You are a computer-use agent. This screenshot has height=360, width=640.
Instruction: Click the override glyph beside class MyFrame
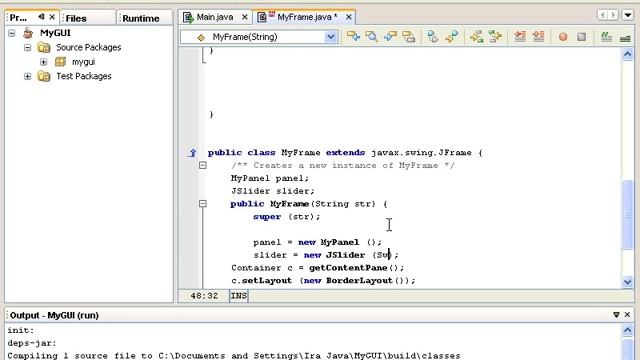(x=192, y=153)
